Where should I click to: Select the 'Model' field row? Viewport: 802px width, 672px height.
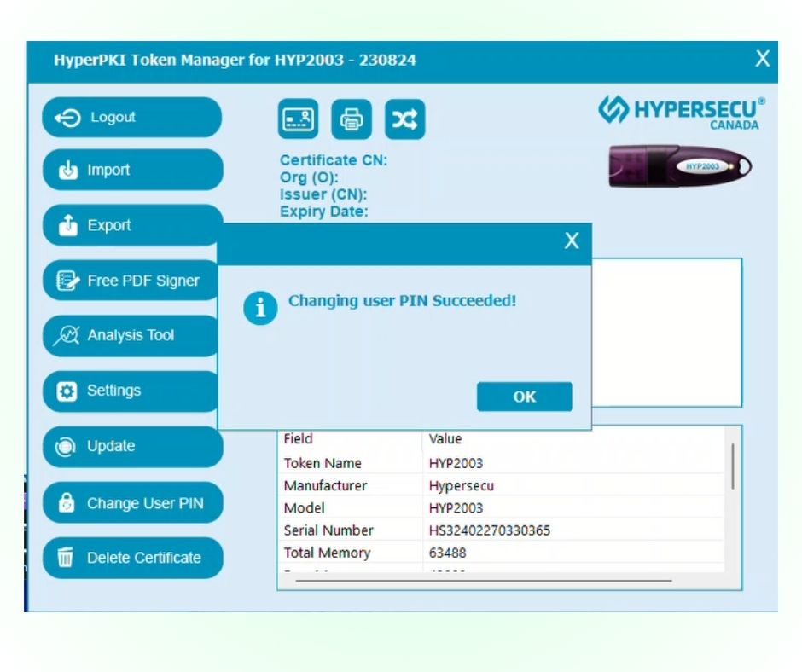click(x=502, y=507)
